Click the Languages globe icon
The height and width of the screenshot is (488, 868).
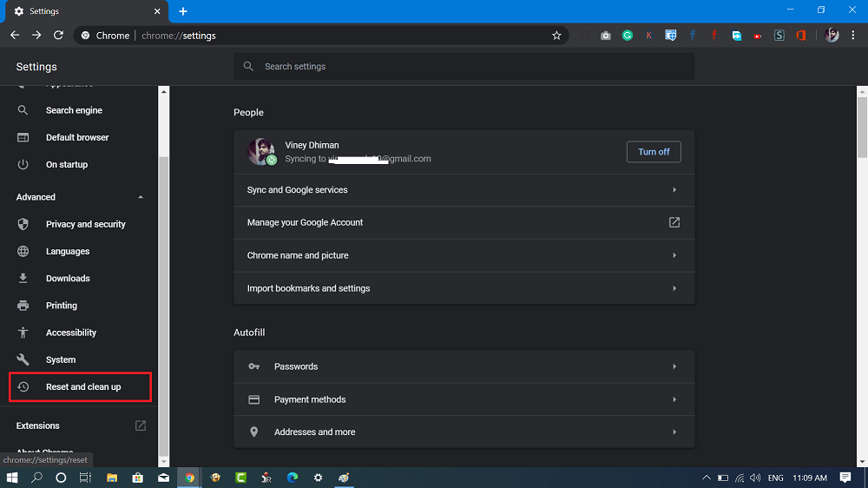pyautogui.click(x=23, y=252)
